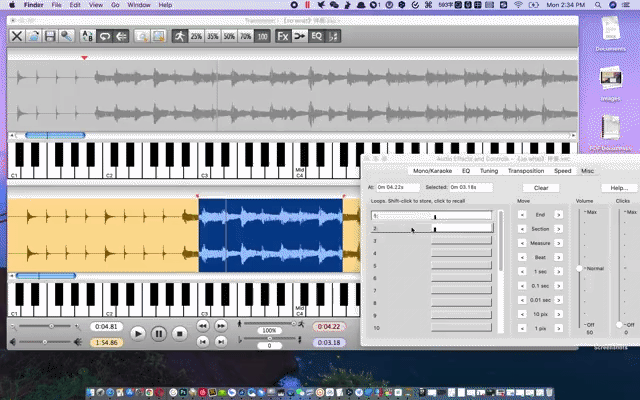
Task: Click the main volume slider knob
Action: point(45,342)
